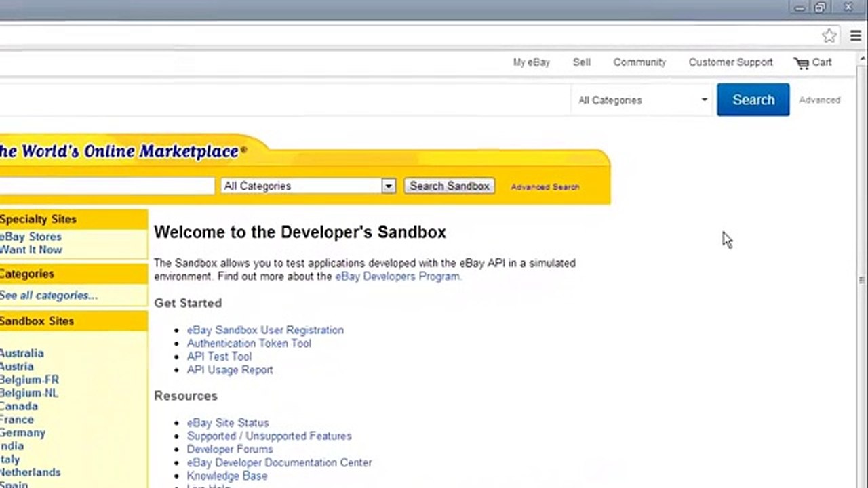This screenshot has width=868, height=488.
Task: Select the Australia sandbox site
Action: click(22, 353)
